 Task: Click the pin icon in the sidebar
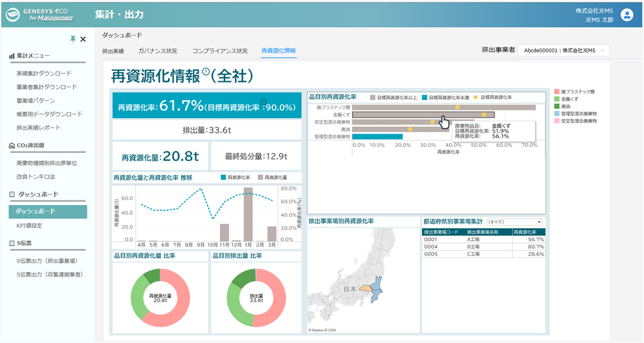pyautogui.click(x=73, y=39)
